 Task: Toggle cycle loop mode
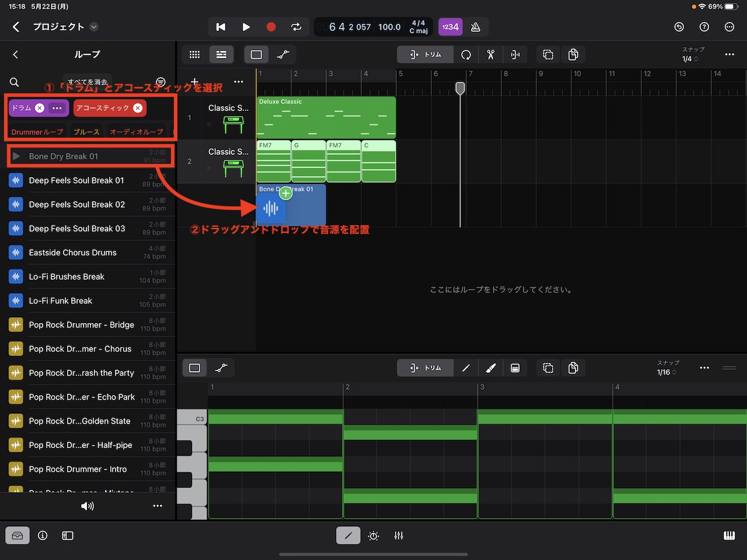pyautogui.click(x=296, y=27)
